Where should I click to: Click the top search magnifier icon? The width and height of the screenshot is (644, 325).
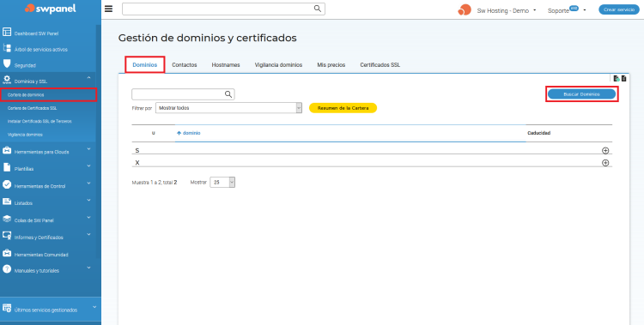tap(317, 9)
